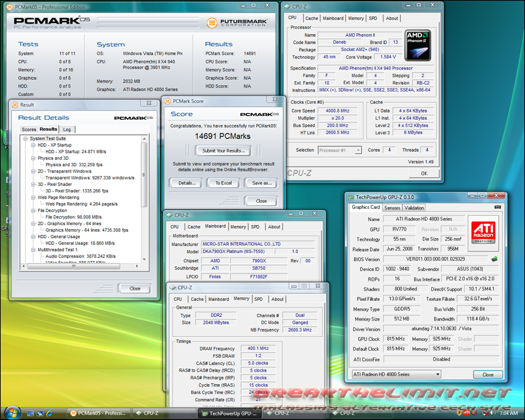Click the GPU-Z screenshot camera icon
The height and width of the screenshot is (420, 525).
498,207
